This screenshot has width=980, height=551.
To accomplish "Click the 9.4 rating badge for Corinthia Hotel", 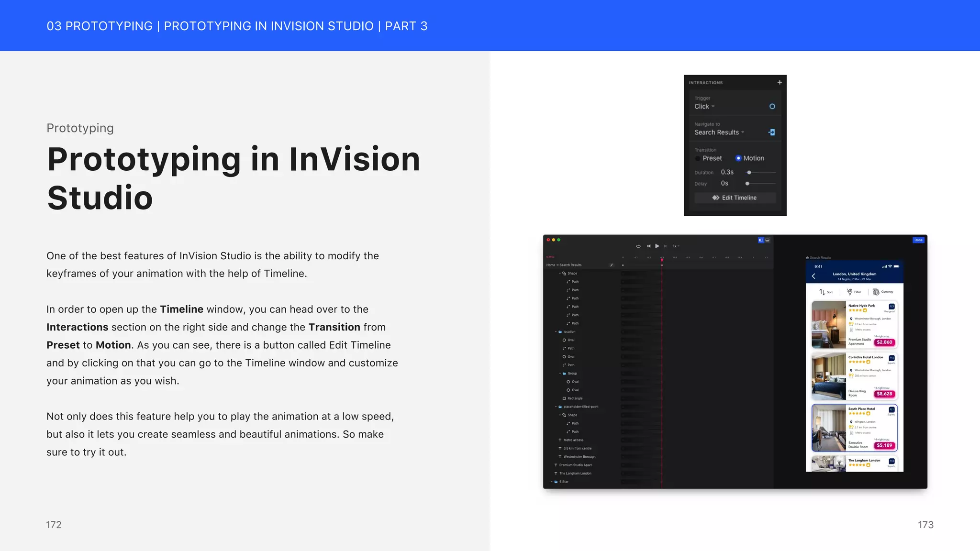I will (x=891, y=358).
